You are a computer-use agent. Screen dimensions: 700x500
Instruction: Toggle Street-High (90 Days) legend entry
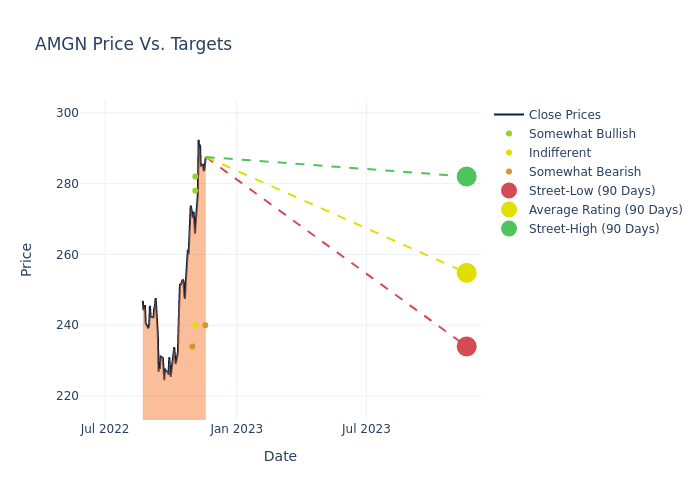593,229
